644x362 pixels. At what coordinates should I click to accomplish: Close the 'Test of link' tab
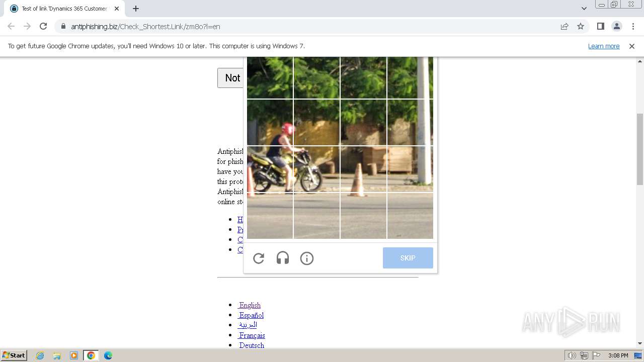117,9
